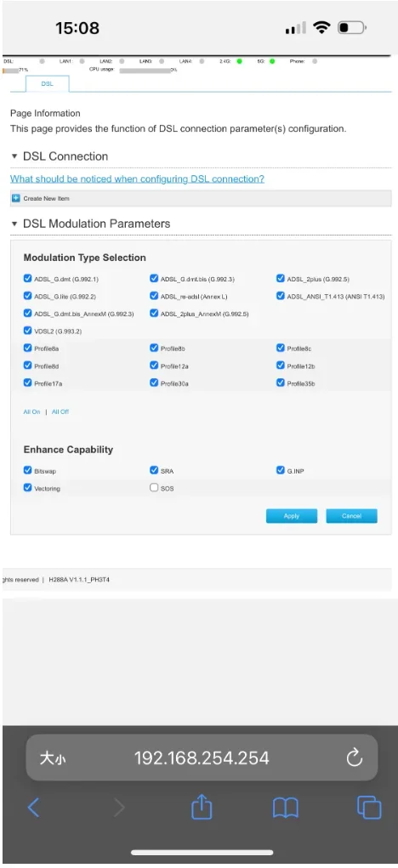The height and width of the screenshot is (868, 398).
Task: Tap the Safari forward arrow
Action: (x=120, y=808)
